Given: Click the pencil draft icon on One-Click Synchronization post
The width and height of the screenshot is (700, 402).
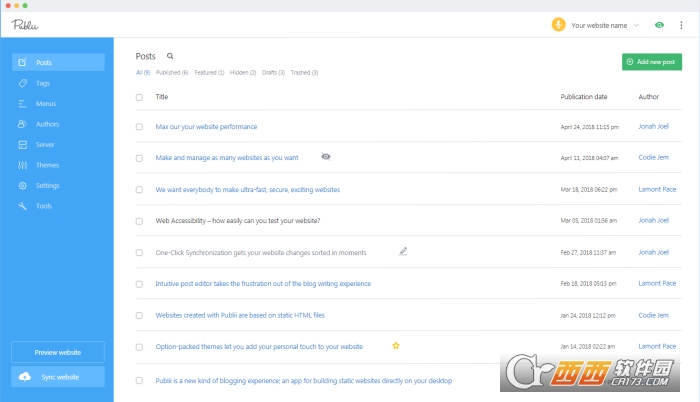Looking at the screenshot, I should tap(403, 252).
